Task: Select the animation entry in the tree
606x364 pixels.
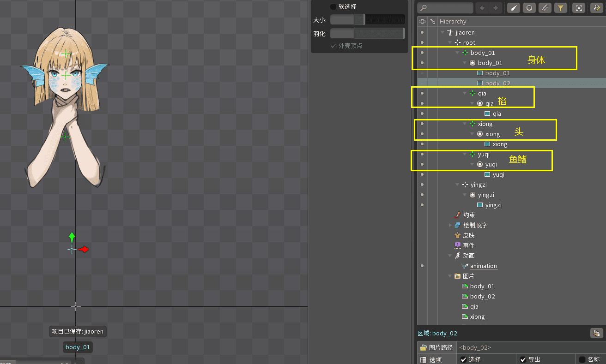Action: click(483, 266)
